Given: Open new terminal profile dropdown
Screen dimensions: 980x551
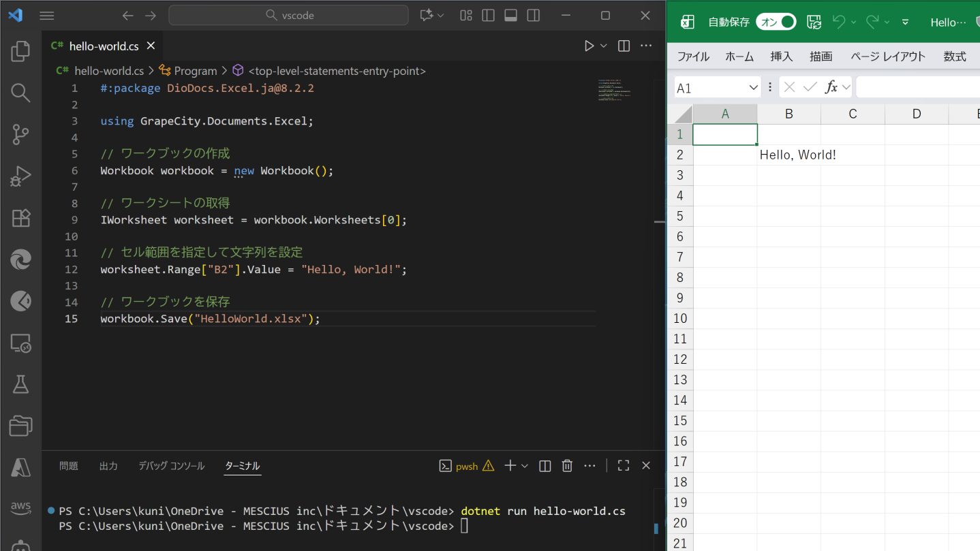Looking at the screenshot, I should 525,466.
